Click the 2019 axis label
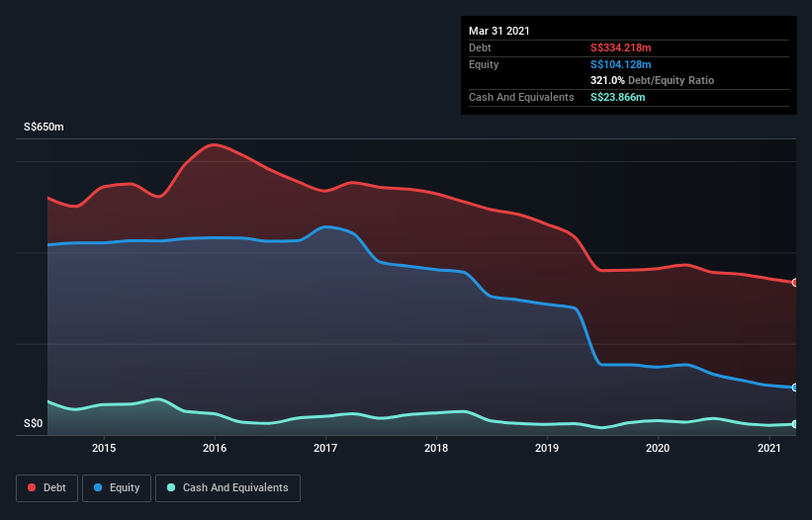 point(547,448)
